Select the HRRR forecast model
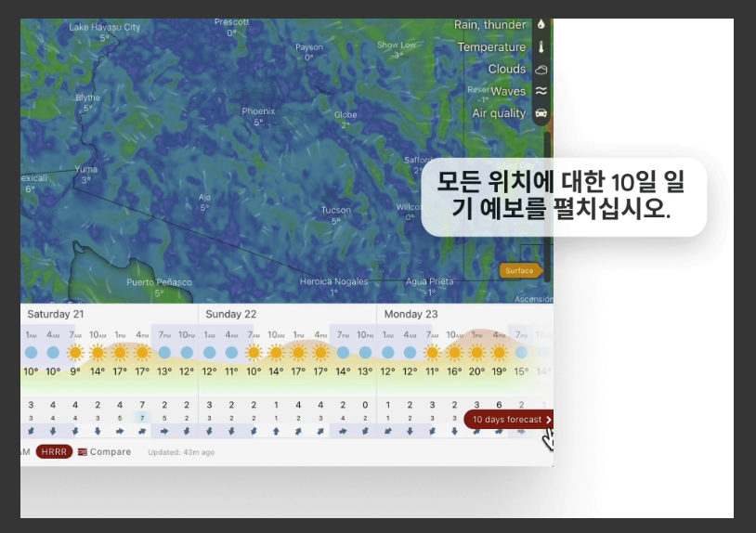 [x=54, y=452]
